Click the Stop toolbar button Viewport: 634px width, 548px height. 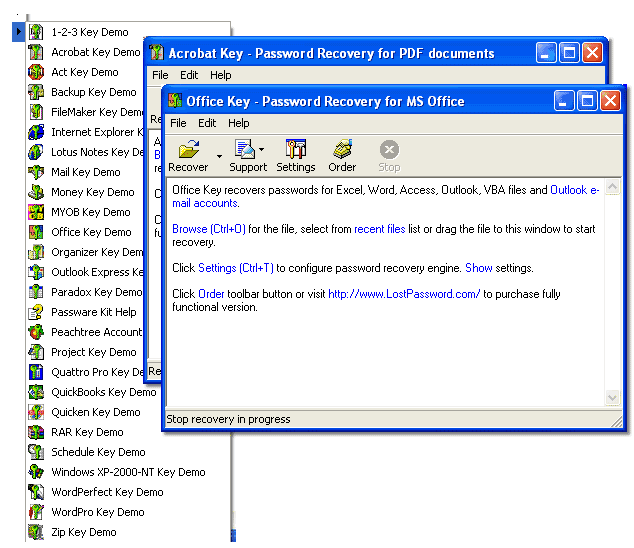coord(389,156)
